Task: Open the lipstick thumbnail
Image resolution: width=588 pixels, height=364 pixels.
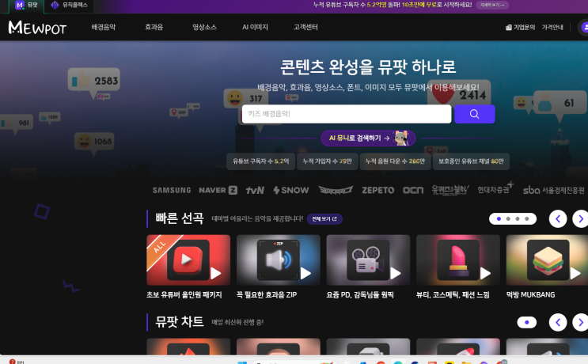Action: pos(458,260)
